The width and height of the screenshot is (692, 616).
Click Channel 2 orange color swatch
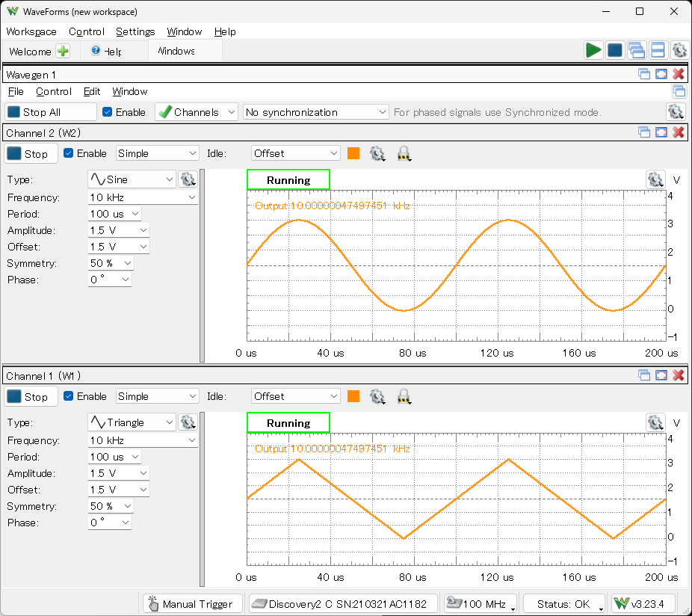(x=353, y=153)
